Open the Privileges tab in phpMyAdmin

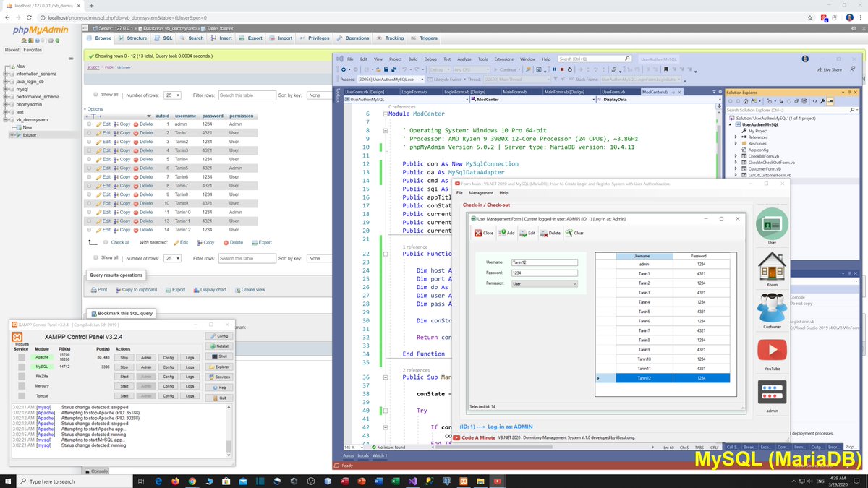(315, 38)
